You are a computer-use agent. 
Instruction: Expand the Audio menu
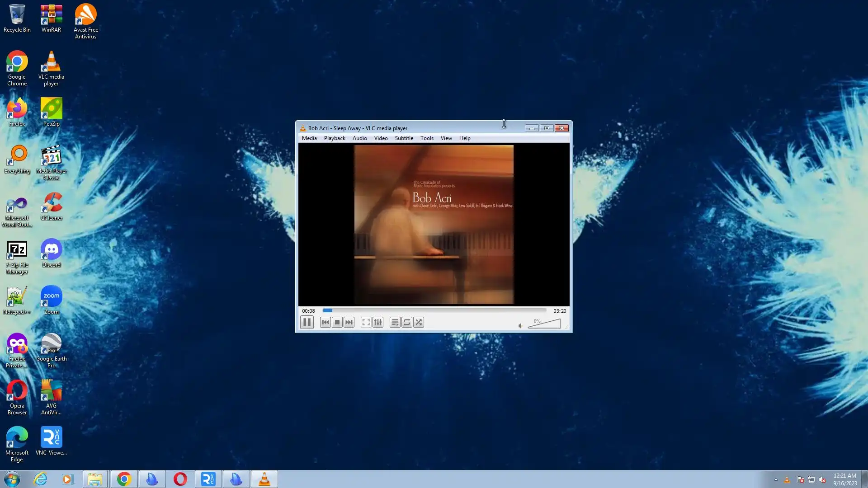point(359,138)
